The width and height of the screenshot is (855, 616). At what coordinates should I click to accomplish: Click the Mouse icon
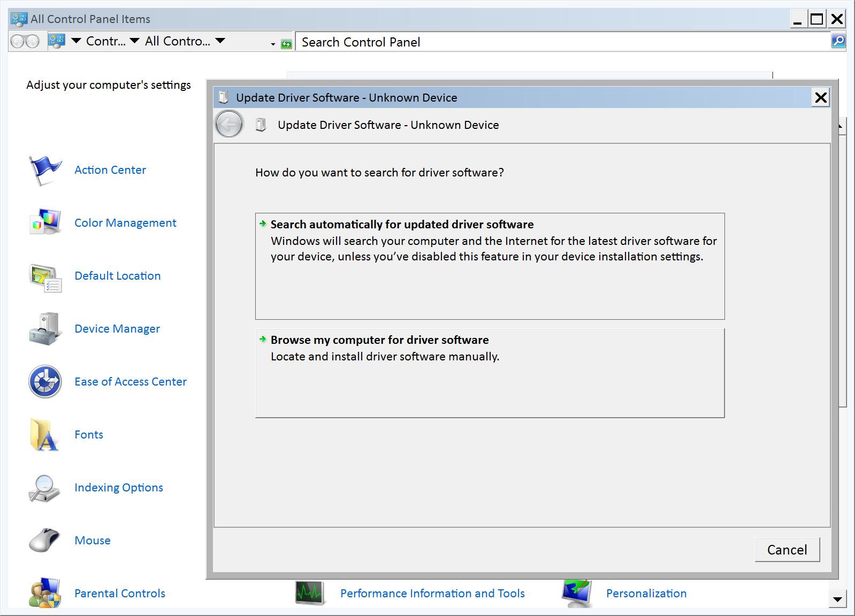coord(45,540)
